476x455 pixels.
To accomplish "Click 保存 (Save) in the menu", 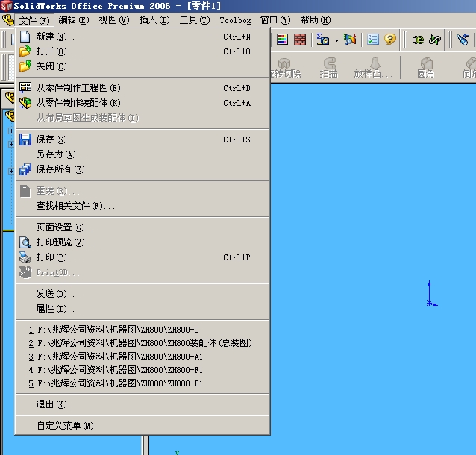I will [x=143, y=139].
